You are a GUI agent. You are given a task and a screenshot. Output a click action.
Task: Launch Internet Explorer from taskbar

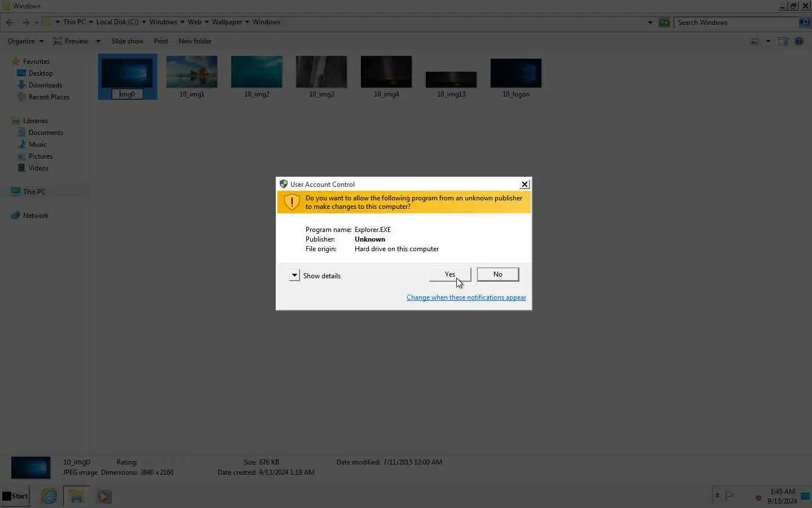(49, 496)
